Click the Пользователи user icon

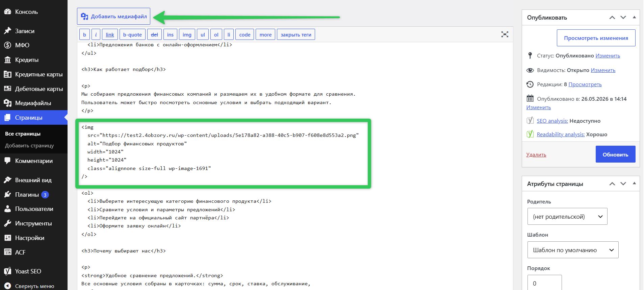[x=7, y=209]
